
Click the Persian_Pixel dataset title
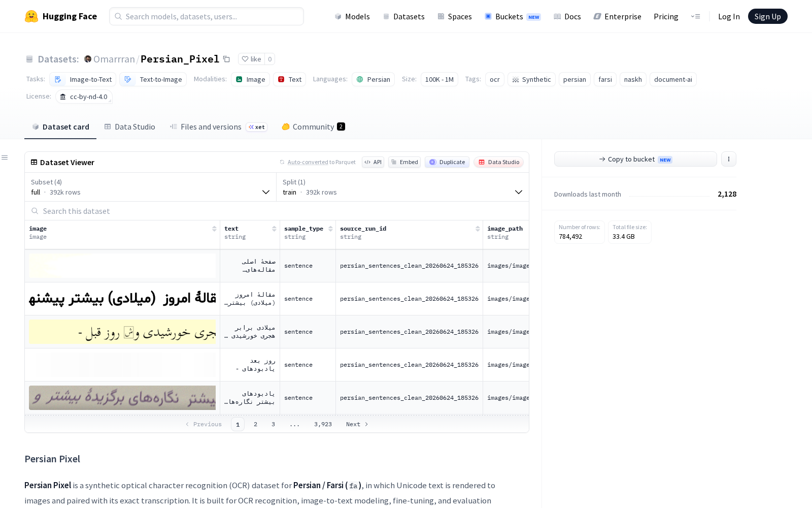(180, 59)
